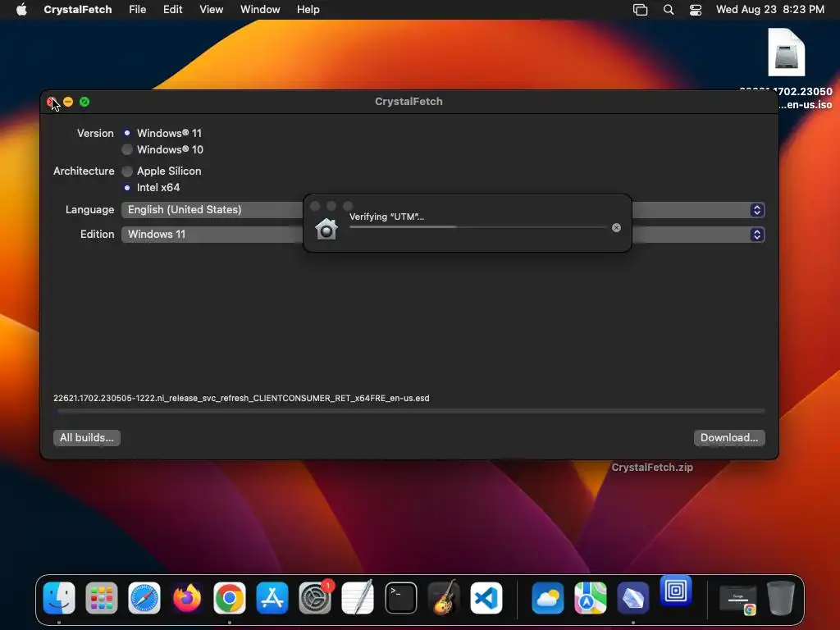Screen dimensions: 840x630
Task: Click the date and time in menu bar
Action: (769, 10)
